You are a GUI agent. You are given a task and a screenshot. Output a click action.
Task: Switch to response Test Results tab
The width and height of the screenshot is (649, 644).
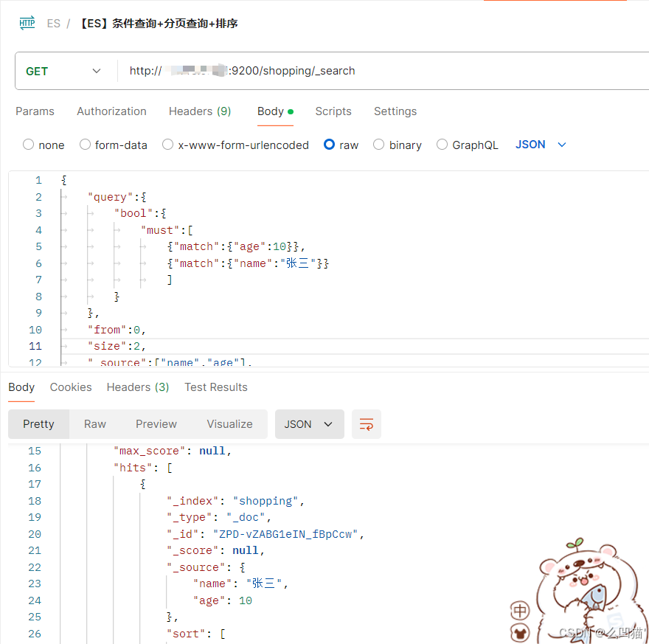point(216,387)
